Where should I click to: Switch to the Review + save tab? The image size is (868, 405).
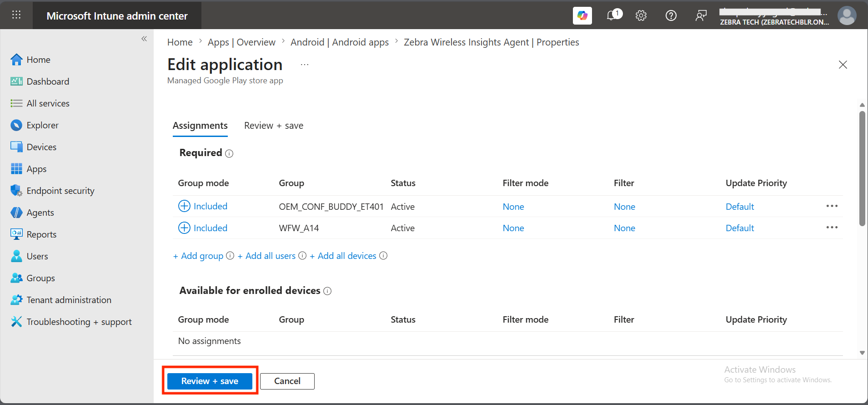point(274,126)
